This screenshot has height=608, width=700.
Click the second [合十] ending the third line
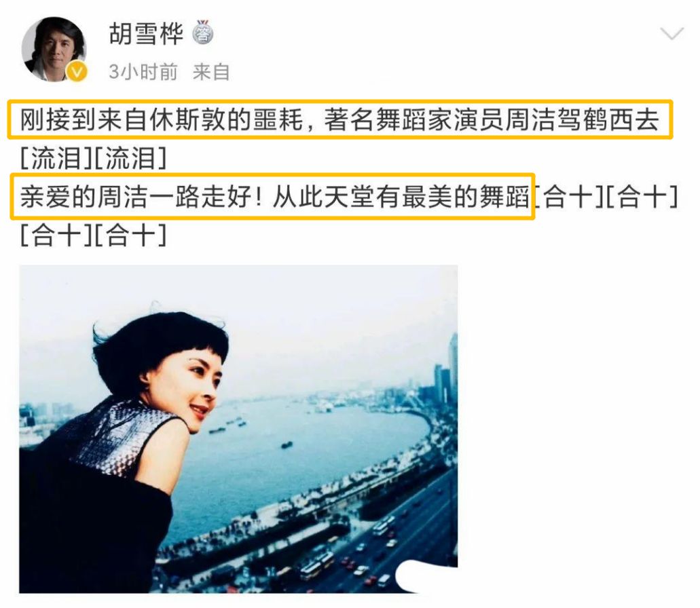tap(643, 197)
